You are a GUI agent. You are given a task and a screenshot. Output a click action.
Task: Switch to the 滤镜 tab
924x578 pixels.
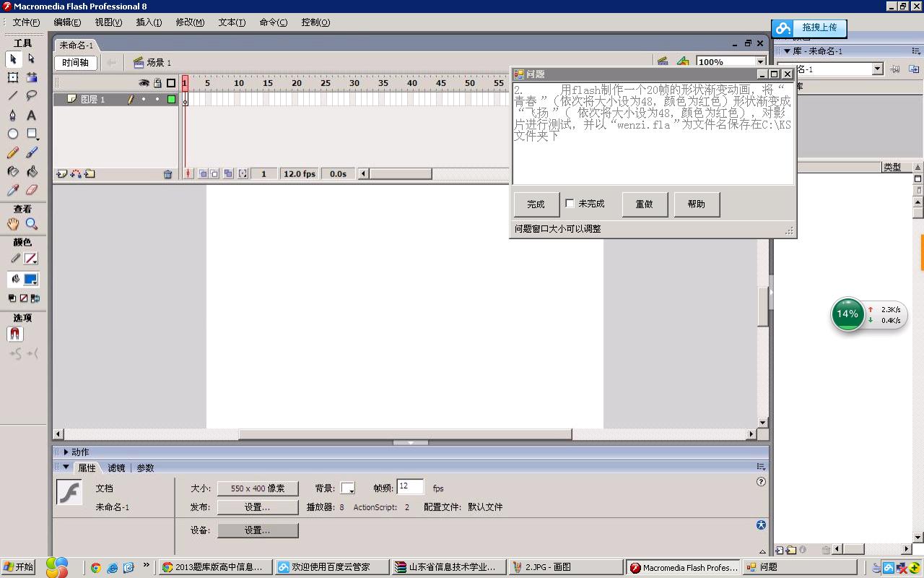coord(116,468)
